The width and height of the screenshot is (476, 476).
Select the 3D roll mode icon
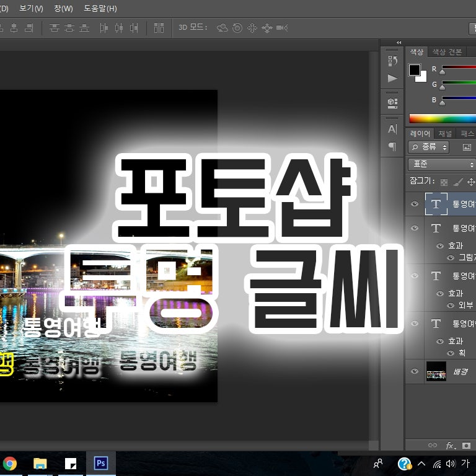click(x=237, y=29)
